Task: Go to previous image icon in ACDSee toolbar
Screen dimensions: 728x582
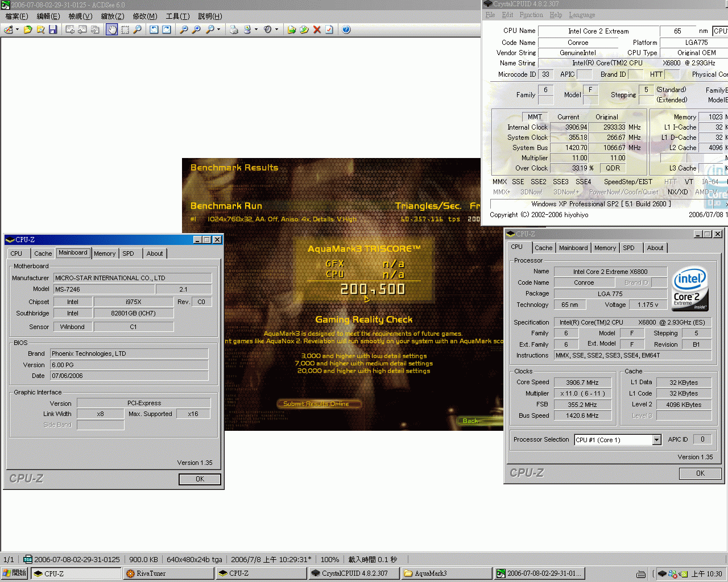Action: click(x=70, y=30)
